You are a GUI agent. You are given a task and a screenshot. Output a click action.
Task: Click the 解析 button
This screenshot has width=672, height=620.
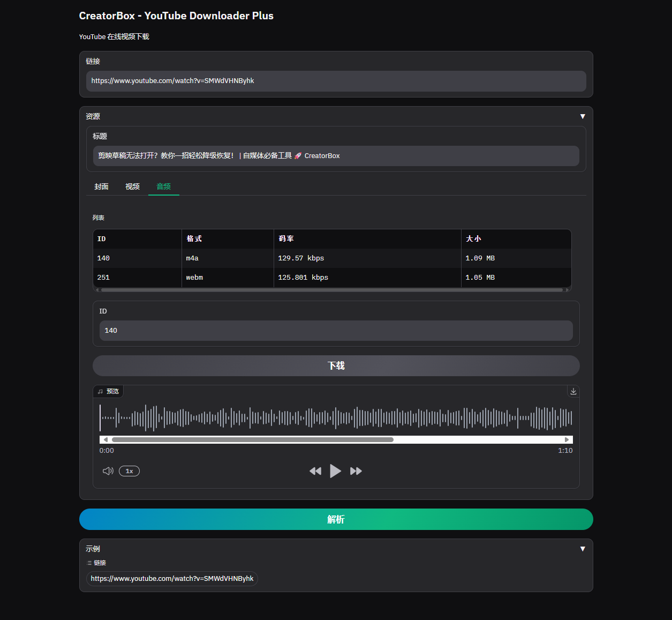point(336,519)
